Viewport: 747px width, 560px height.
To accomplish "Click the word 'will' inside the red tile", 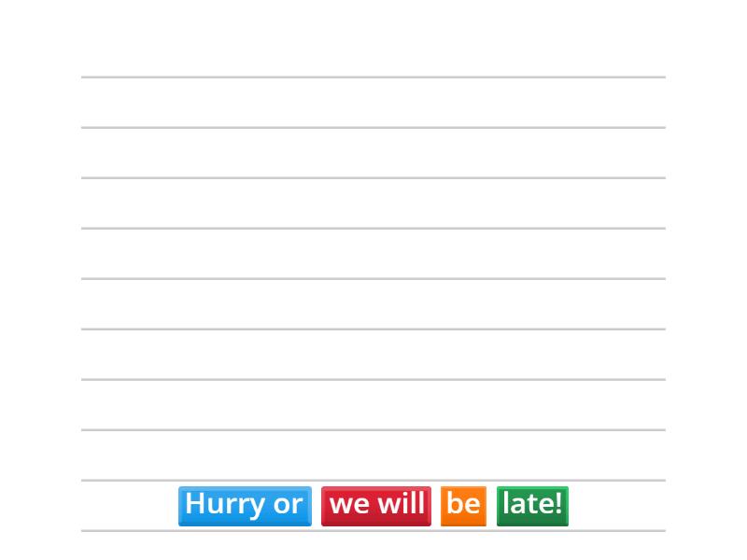I will (x=402, y=505).
